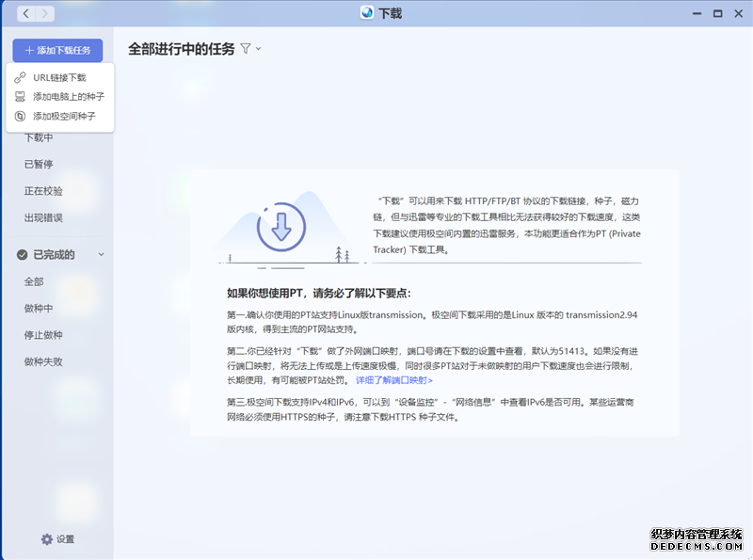
Task: Select URL链接下载 from the menu
Action: (59, 77)
